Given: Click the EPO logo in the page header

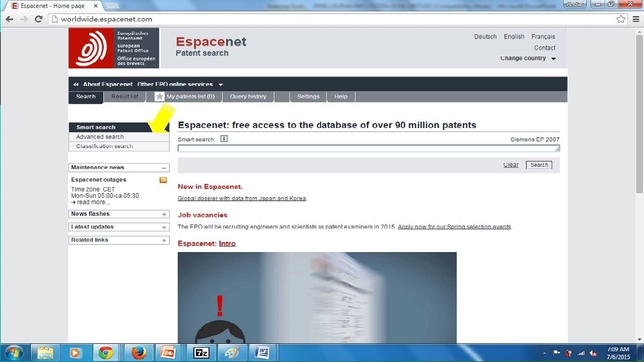Looking at the screenshot, I should pos(114,48).
